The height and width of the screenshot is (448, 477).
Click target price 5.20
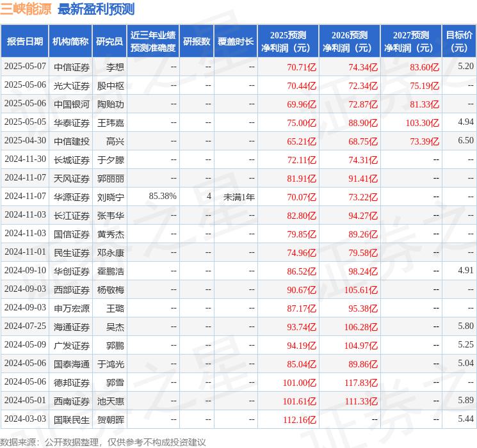point(465,67)
